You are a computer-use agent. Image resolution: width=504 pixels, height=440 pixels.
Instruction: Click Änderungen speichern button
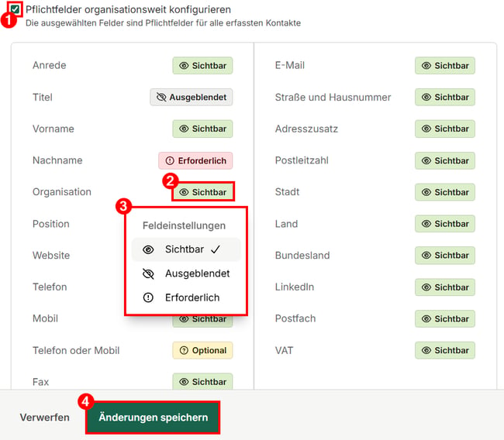coord(153,418)
